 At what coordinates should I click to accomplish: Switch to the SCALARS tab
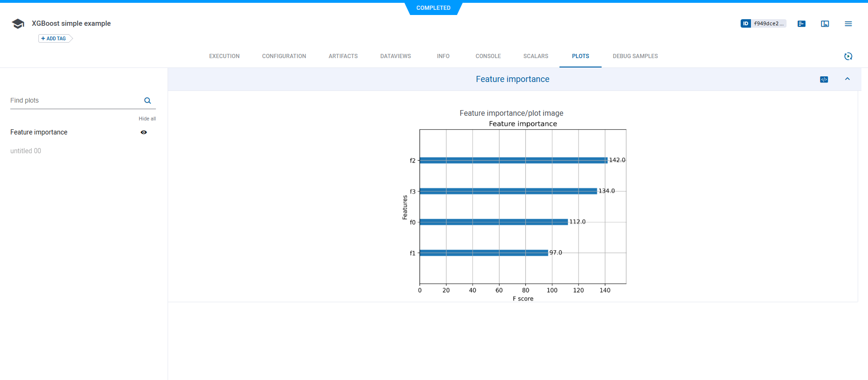tap(536, 56)
